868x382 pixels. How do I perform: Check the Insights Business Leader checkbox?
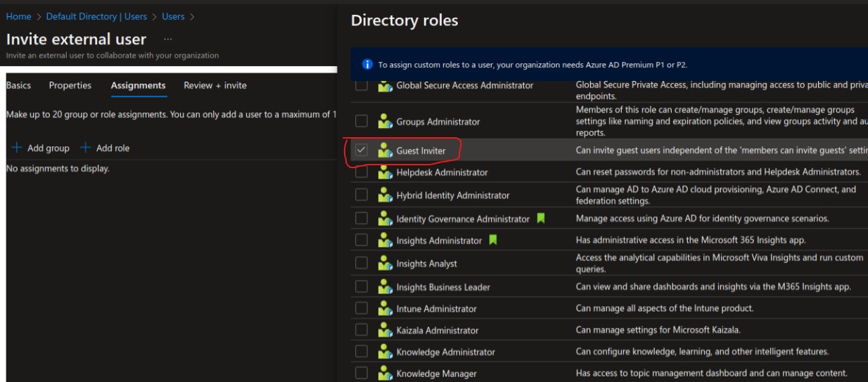pyautogui.click(x=362, y=287)
